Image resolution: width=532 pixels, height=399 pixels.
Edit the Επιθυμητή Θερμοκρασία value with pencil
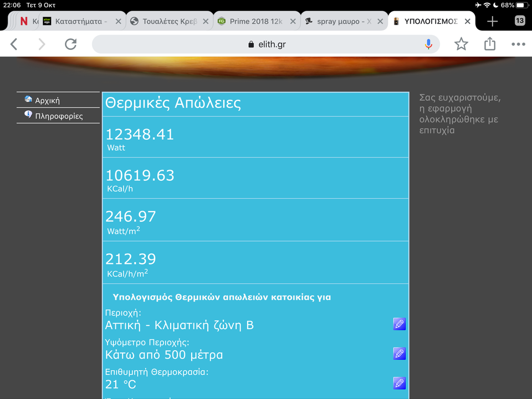coord(400,383)
